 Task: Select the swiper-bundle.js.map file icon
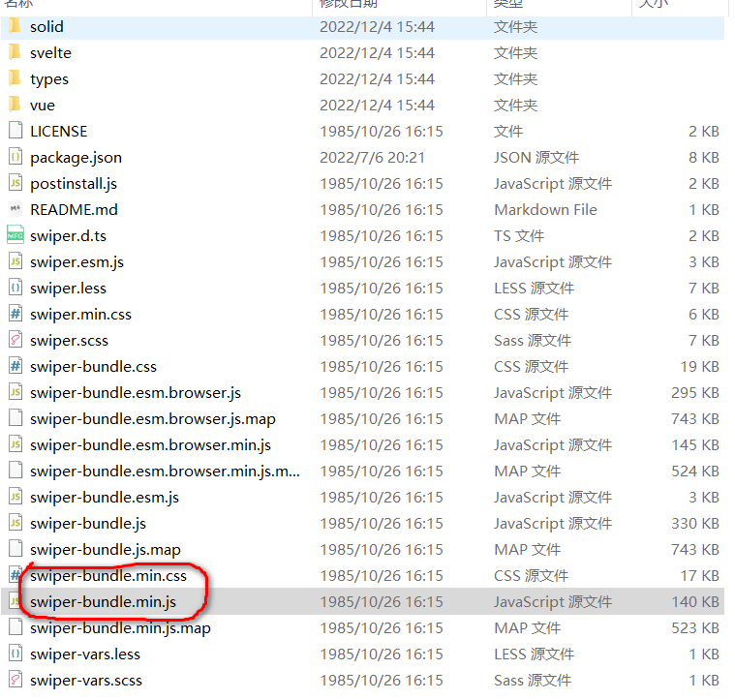15,549
